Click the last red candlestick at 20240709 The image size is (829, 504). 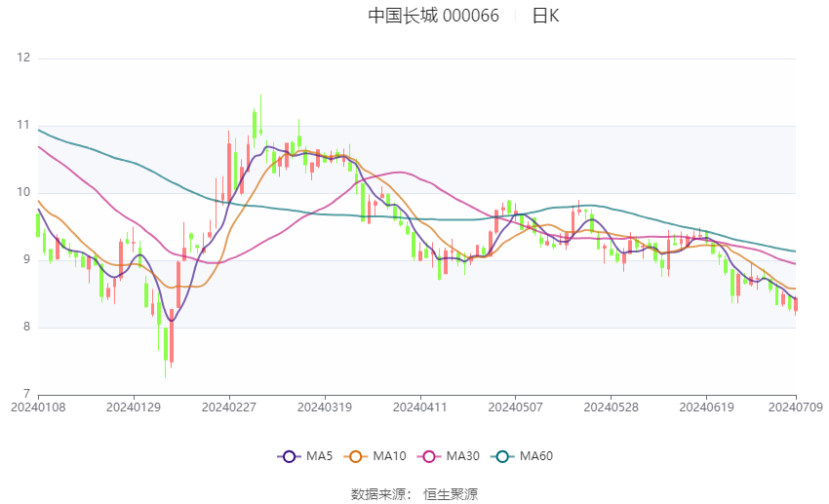(796, 305)
